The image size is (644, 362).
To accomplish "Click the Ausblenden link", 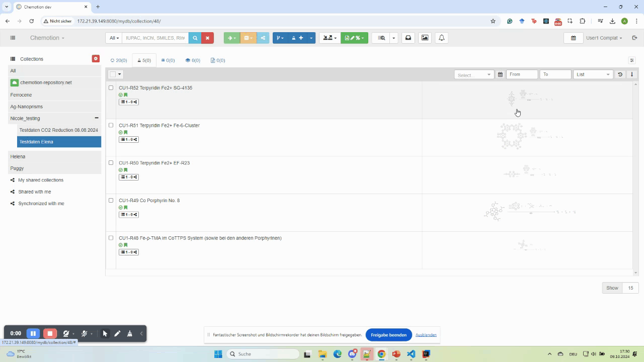I will 426,335.
